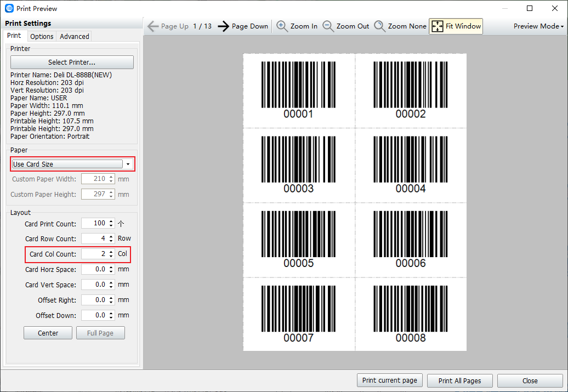568x392 pixels.
Task: Decrease Card Col Count with down stepper
Action: click(x=111, y=257)
